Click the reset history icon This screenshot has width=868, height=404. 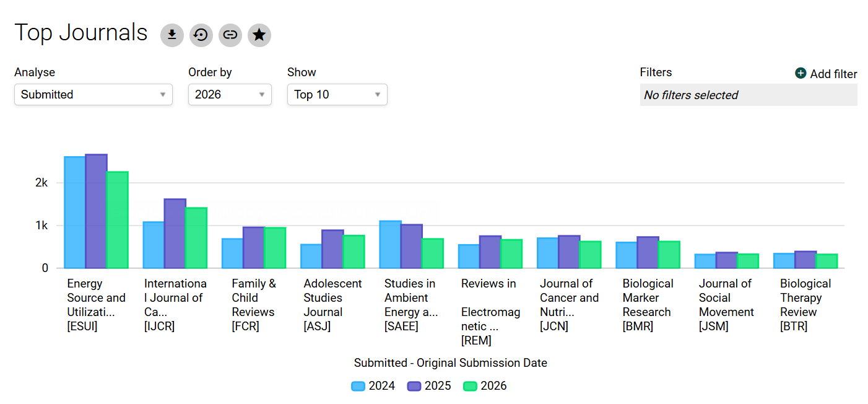201,35
